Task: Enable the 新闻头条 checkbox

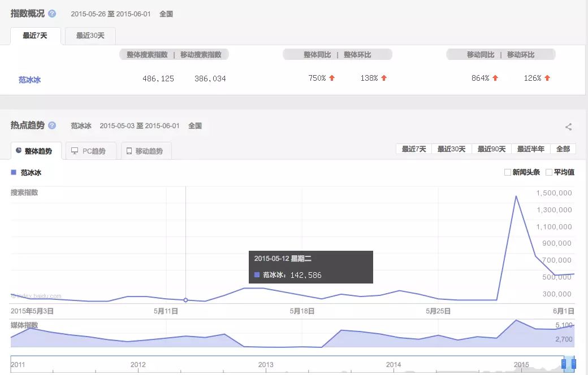Action: (x=507, y=172)
